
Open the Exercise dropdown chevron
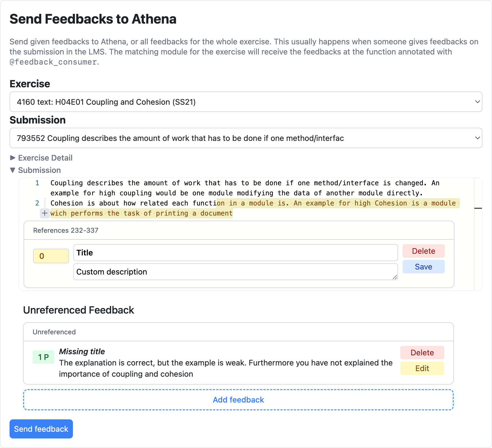[x=477, y=102]
